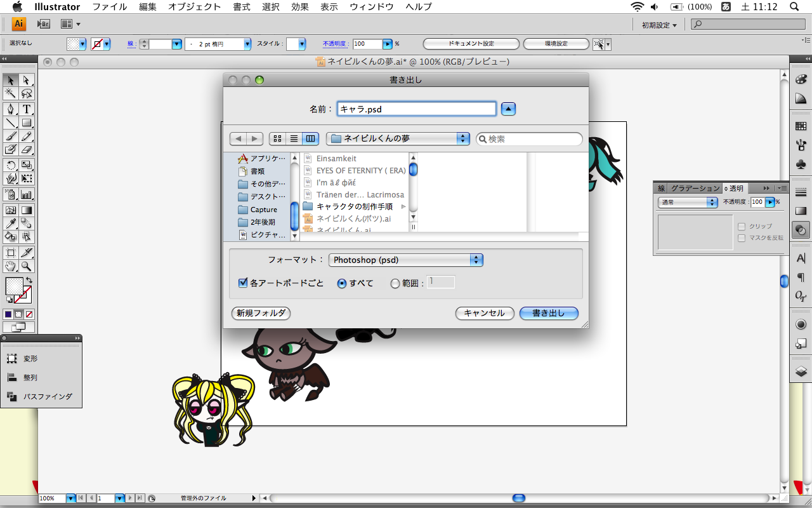This screenshot has height=508, width=812.
Task: Select the Gradient tool in toolbox
Action: (27, 210)
